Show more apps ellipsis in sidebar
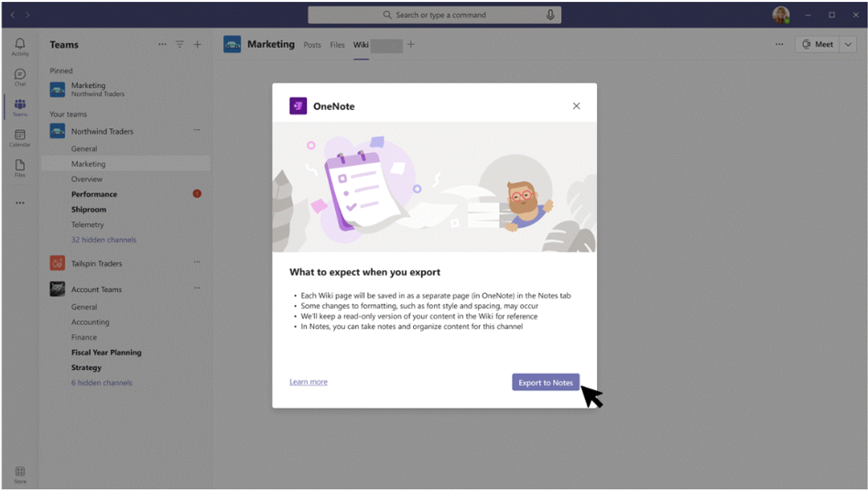The image size is (868, 490). coord(20,202)
